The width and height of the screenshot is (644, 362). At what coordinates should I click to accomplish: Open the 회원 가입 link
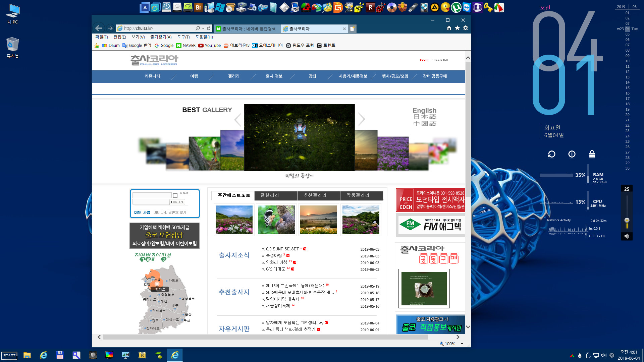(x=142, y=213)
